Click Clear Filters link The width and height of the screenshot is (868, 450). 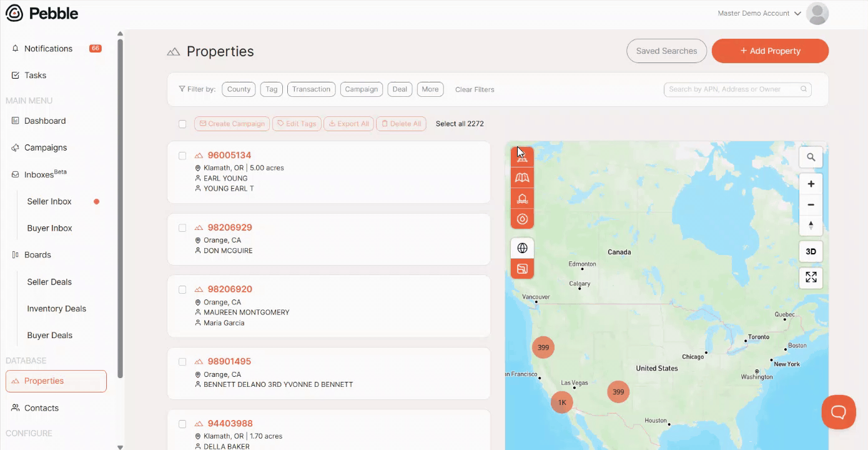[475, 89]
